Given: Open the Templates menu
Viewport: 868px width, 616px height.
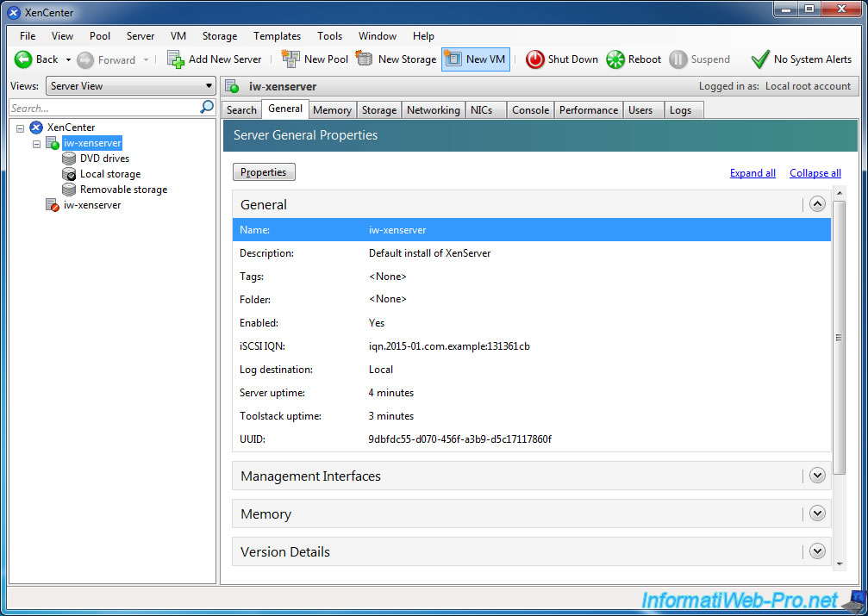Looking at the screenshot, I should point(277,36).
